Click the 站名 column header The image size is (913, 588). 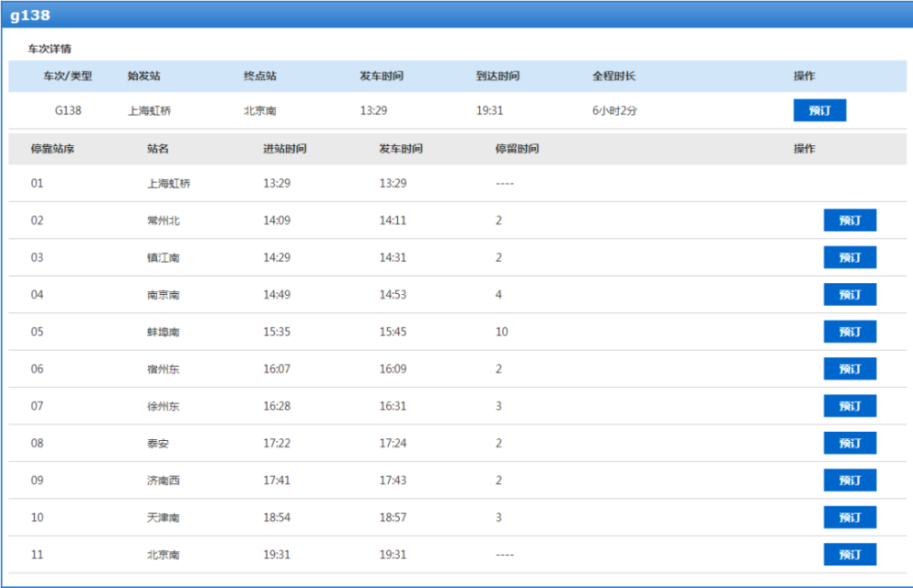[158, 149]
